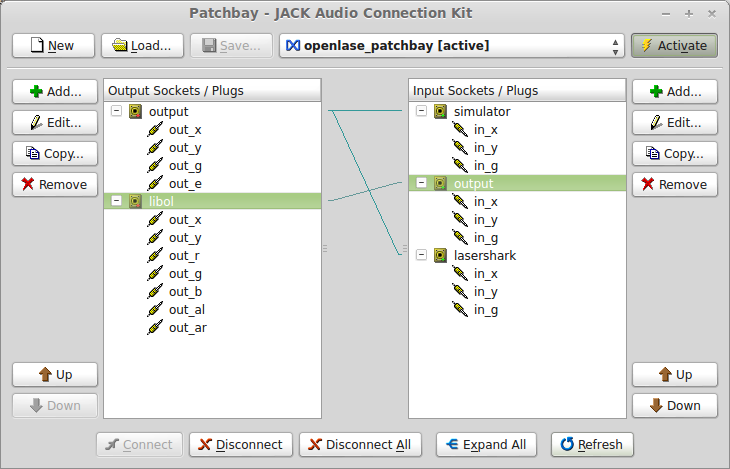The image size is (730, 469).
Task: Select out_r plug under libol
Action: coord(184,256)
